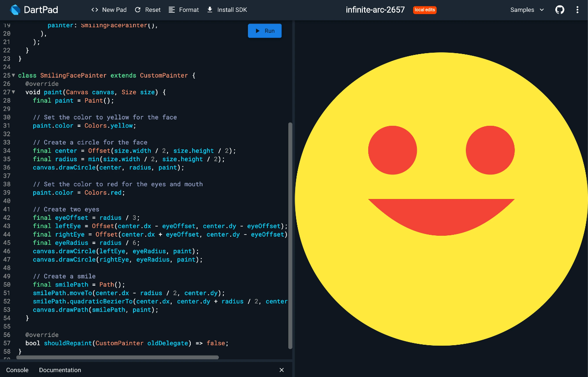Click 'final eyeRadius = radius / 6;' line
The height and width of the screenshot is (377, 588).
click(x=86, y=243)
